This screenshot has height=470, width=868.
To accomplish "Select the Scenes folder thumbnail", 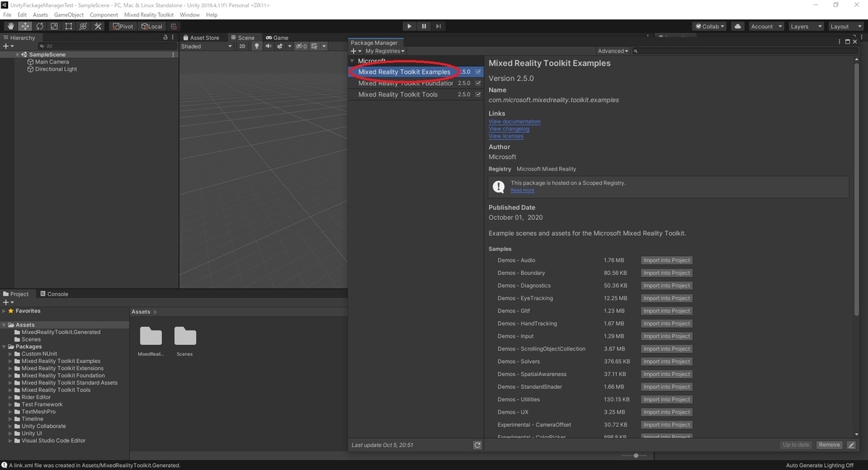I will (185, 341).
